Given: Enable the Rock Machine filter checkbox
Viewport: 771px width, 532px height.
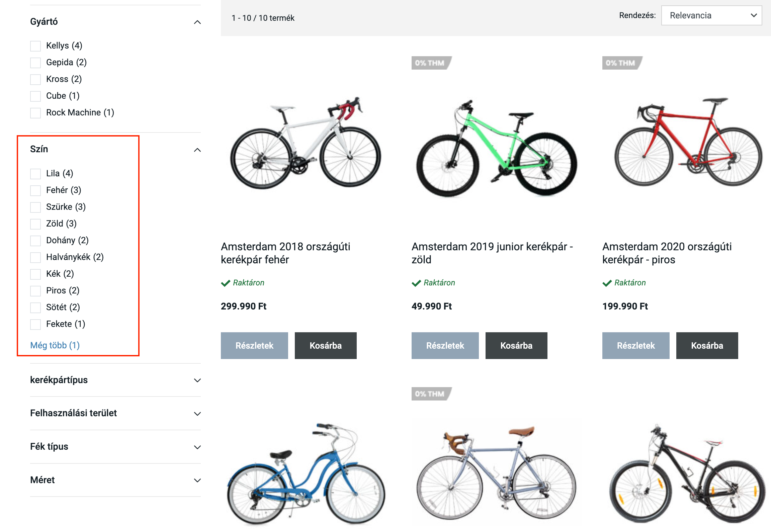Looking at the screenshot, I should click(35, 113).
